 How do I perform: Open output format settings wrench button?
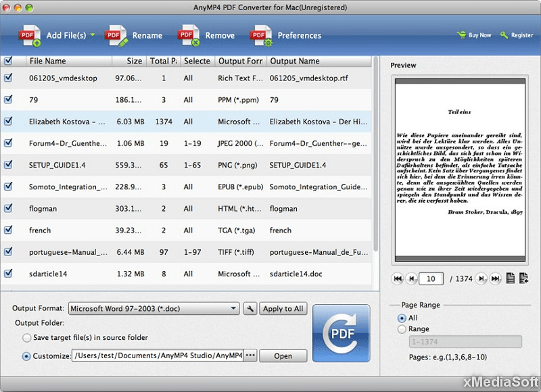tap(250, 309)
